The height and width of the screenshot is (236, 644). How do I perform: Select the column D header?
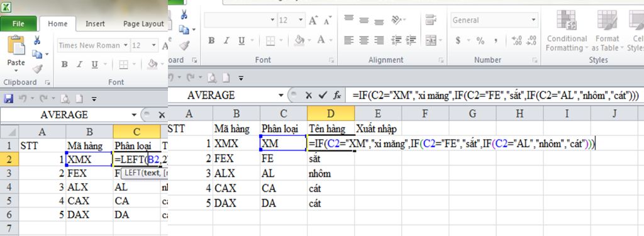[331, 113]
